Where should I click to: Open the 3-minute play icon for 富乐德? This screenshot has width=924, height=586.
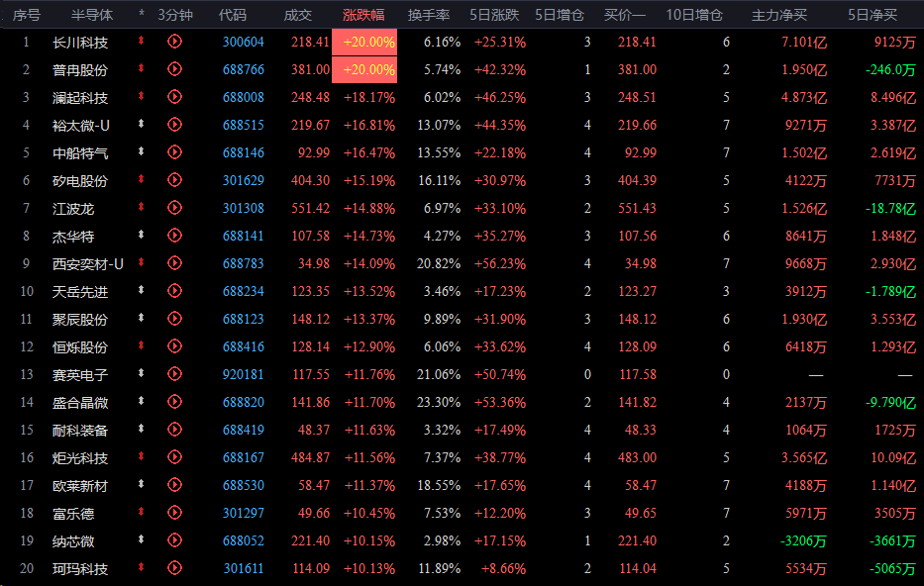(x=174, y=512)
